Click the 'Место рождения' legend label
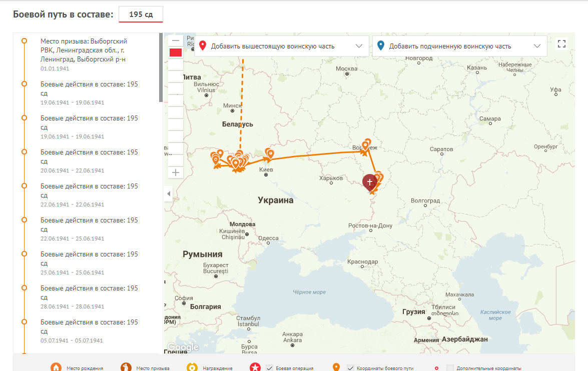This screenshot has height=371, width=588. click(85, 368)
